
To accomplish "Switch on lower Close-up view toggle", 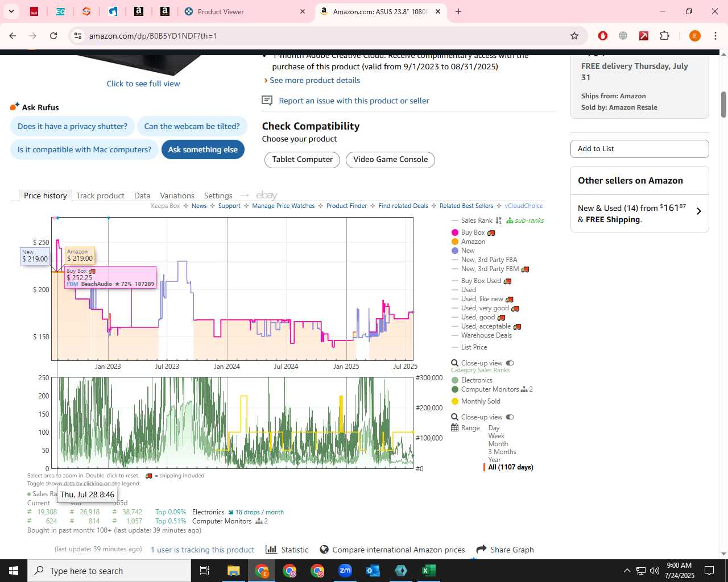I will click(x=510, y=417).
